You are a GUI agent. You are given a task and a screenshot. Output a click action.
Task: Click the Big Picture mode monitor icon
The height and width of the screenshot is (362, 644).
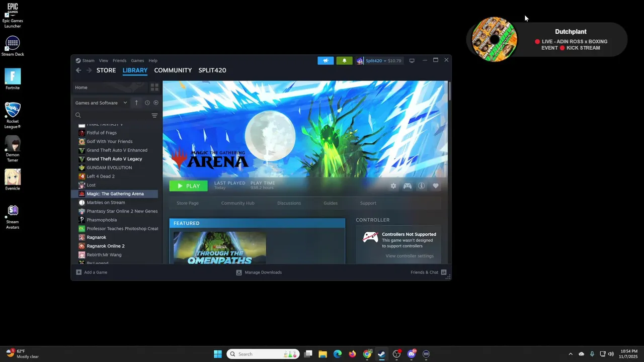tap(412, 60)
